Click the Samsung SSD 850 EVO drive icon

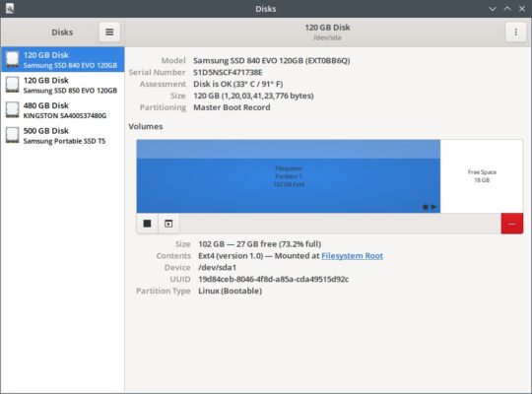coord(13,85)
